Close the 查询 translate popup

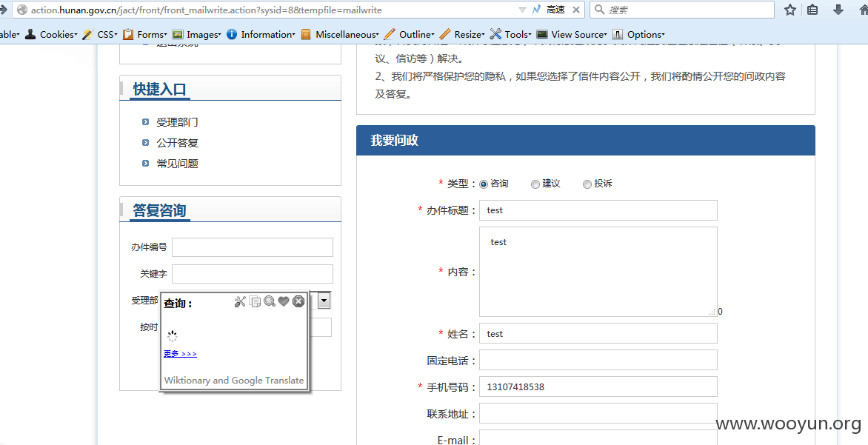pos(298,301)
